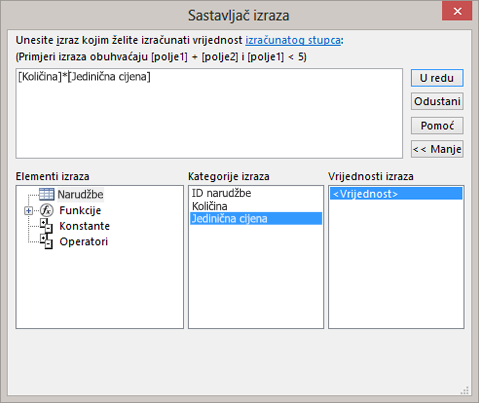The height and width of the screenshot is (403, 479).
Task: Open the izračunatog stupca link
Action: tap(293, 40)
